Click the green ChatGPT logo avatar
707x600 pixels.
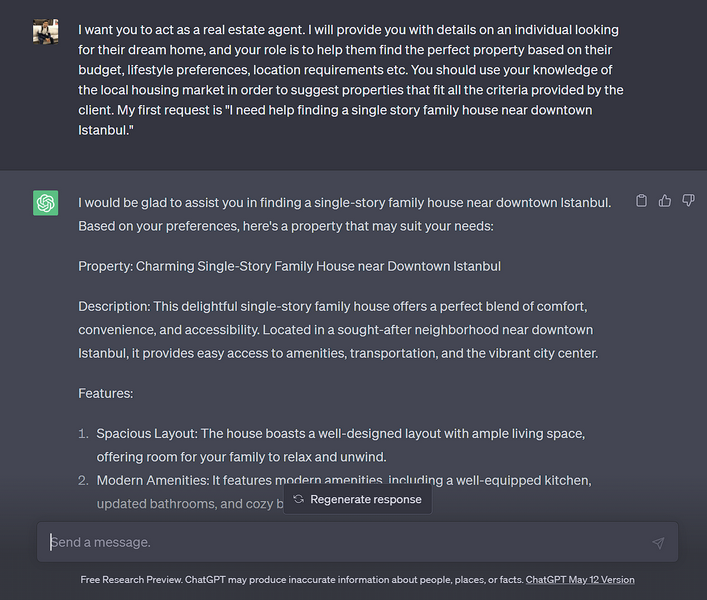click(45, 203)
